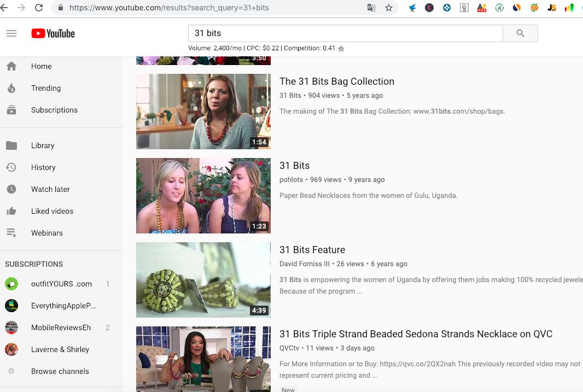The height and width of the screenshot is (392, 583).
Task: Open the 31 Bits channel name link
Action: click(x=290, y=96)
